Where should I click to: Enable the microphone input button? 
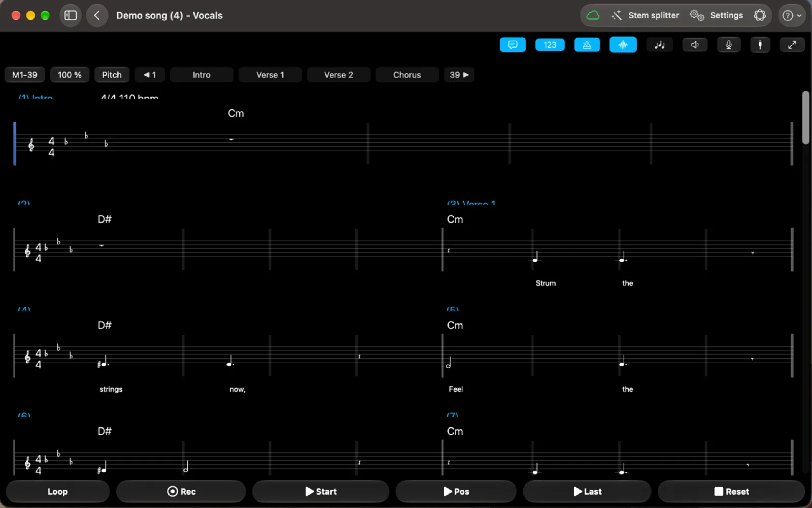coord(728,45)
